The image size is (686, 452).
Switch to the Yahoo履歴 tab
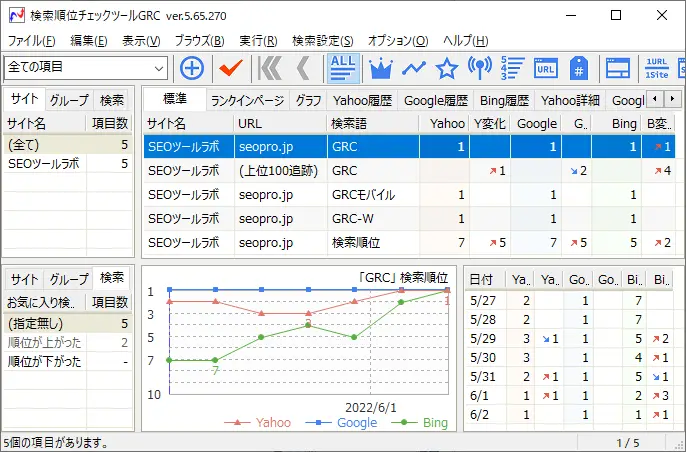pyautogui.click(x=364, y=100)
